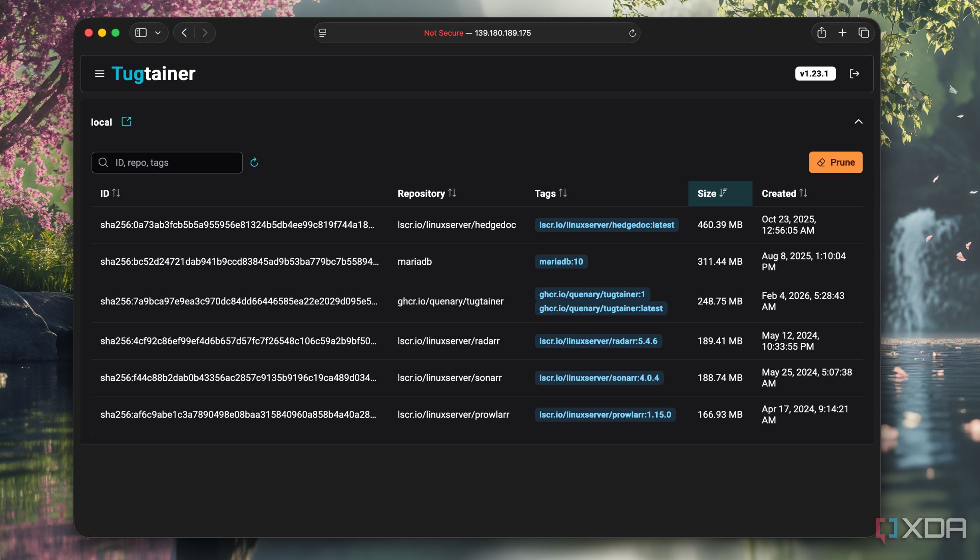Reload page via address bar icon
The width and height of the screenshot is (980, 560).
632,33
